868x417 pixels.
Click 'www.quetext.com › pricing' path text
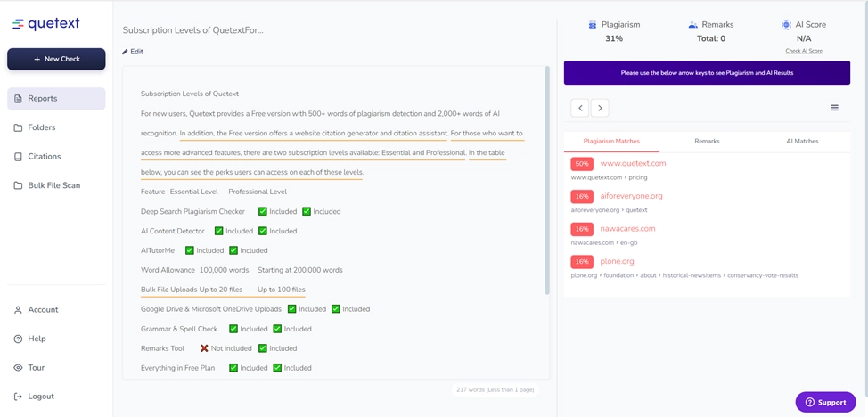tap(609, 178)
